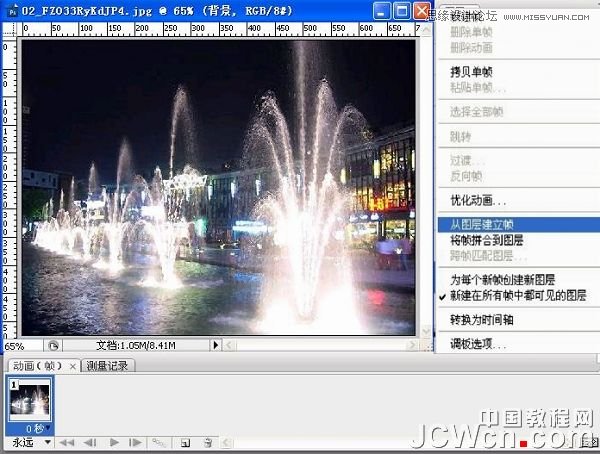Choose 从图层建立帧 from the menu
Viewport: 600px width, 454px height.
pyautogui.click(x=480, y=225)
